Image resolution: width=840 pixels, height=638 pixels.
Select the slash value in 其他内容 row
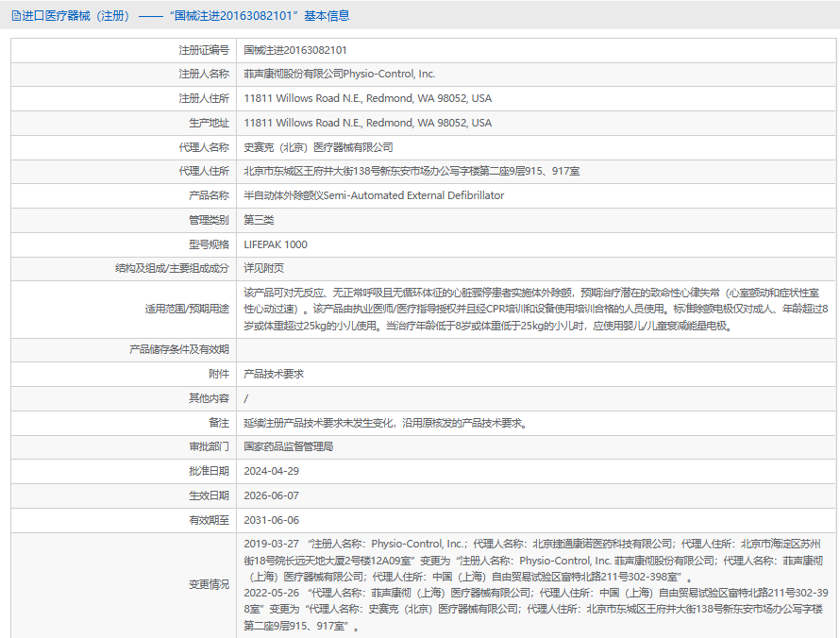click(246, 398)
